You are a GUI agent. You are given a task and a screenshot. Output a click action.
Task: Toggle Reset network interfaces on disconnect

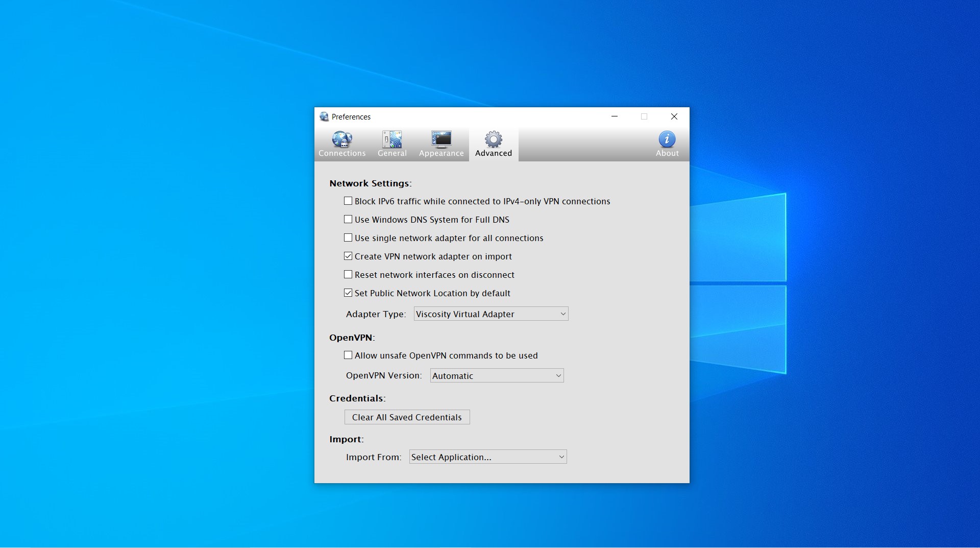[x=348, y=275]
